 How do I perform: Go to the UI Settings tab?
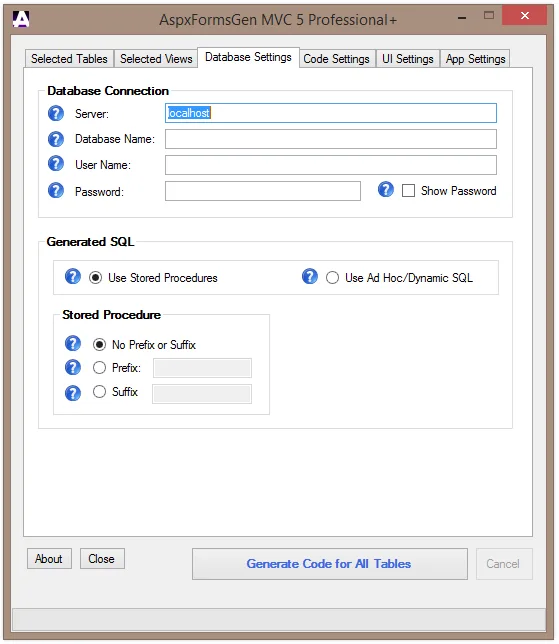pos(408,59)
